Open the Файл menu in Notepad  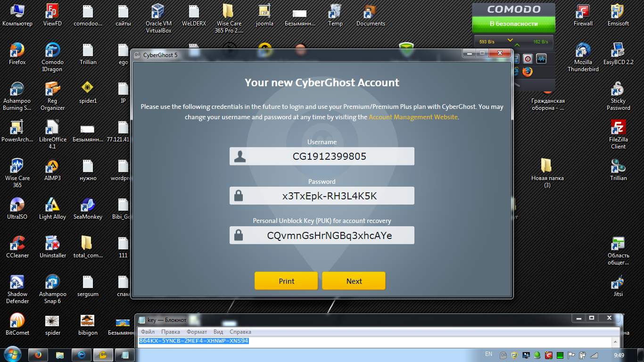click(148, 332)
